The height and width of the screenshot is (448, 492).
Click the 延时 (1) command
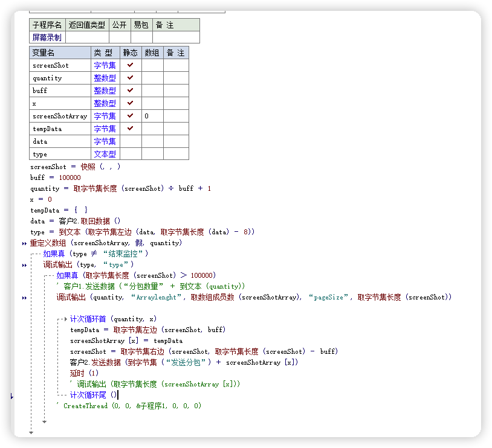[84, 373]
